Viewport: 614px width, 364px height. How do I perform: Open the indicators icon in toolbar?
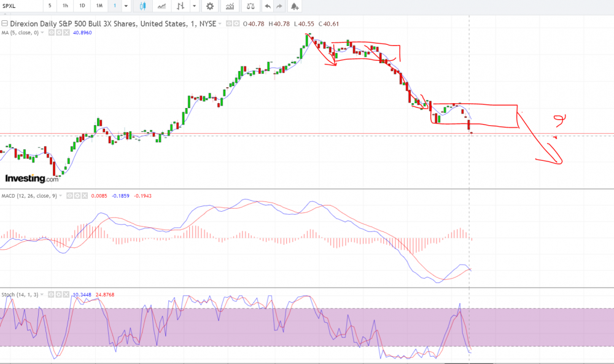pos(230,6)
